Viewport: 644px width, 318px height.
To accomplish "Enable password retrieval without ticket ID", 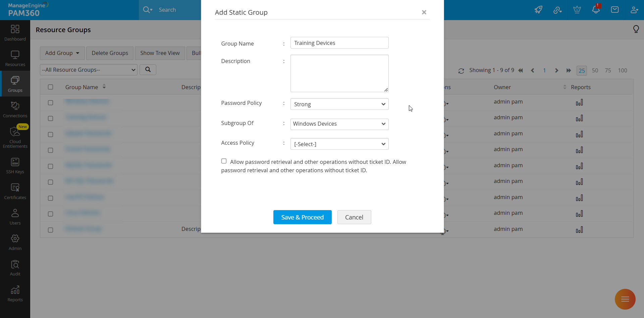I will tap(224, 161).
